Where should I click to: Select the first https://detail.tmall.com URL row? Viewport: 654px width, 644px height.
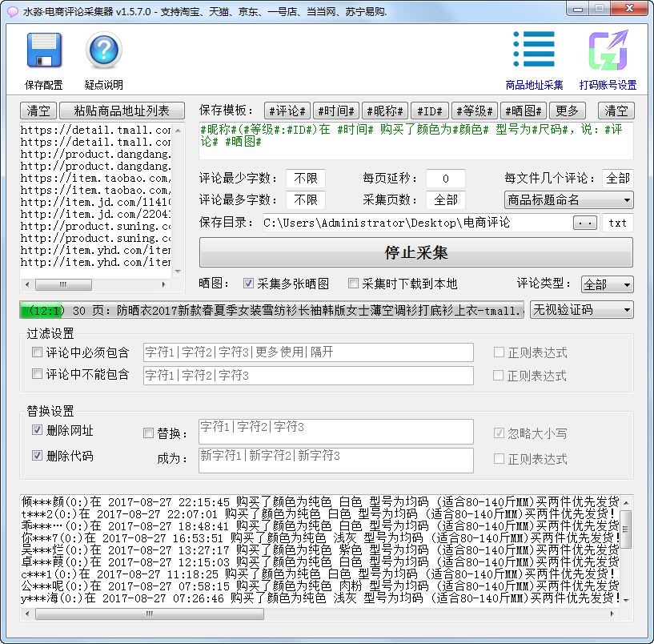(95, 131)
